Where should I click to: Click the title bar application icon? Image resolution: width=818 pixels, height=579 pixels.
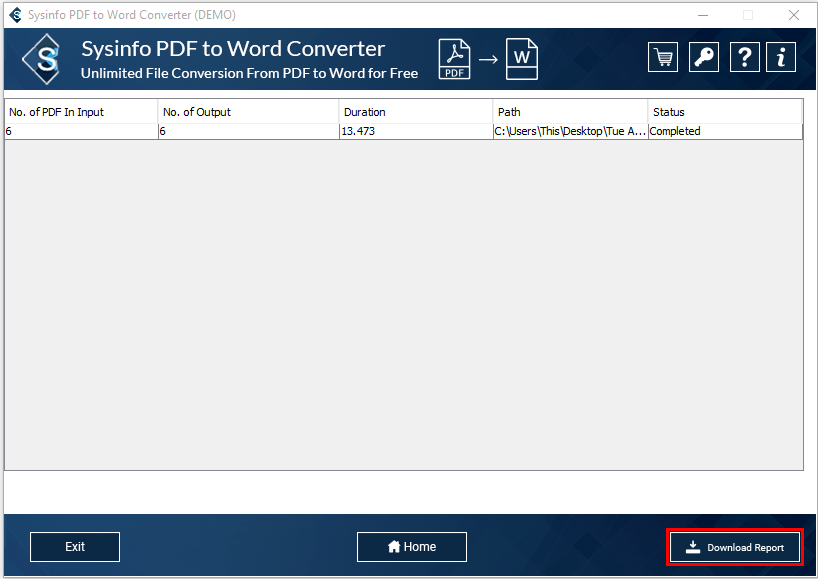[15, 15]
